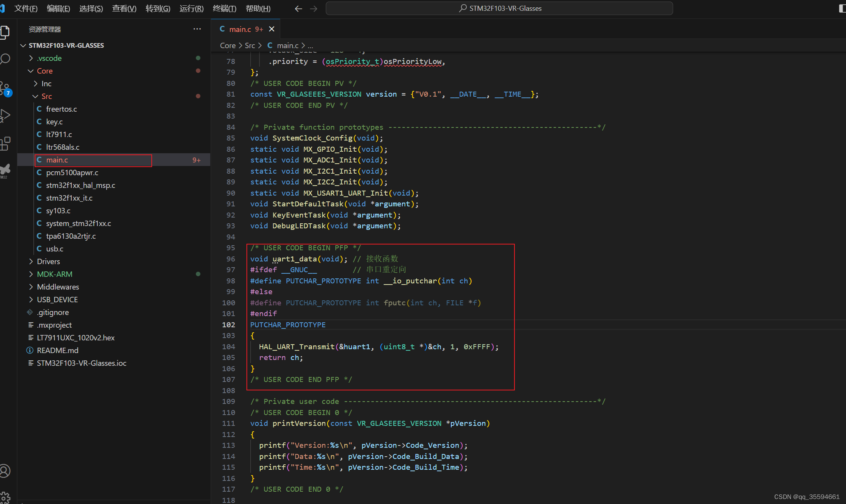This screenshot has height=504, width=846.
Task: Click the Src breadcrumb segment
Action: tap(250, 45)
